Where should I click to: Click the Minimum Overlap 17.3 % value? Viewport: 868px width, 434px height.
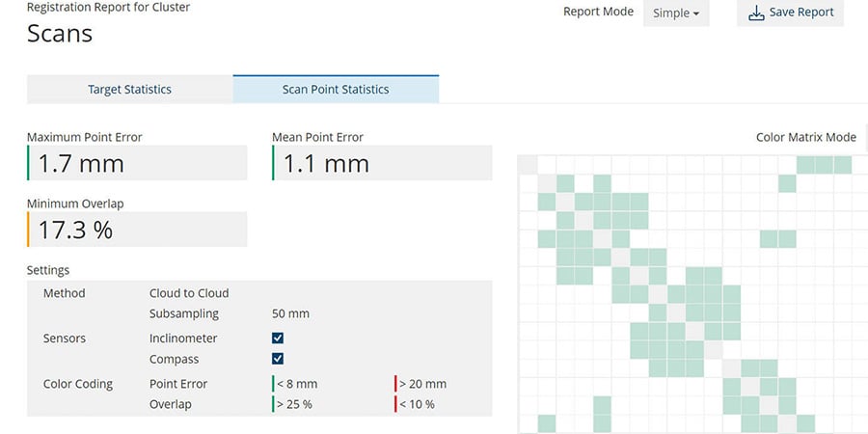[x=137, y=230]
